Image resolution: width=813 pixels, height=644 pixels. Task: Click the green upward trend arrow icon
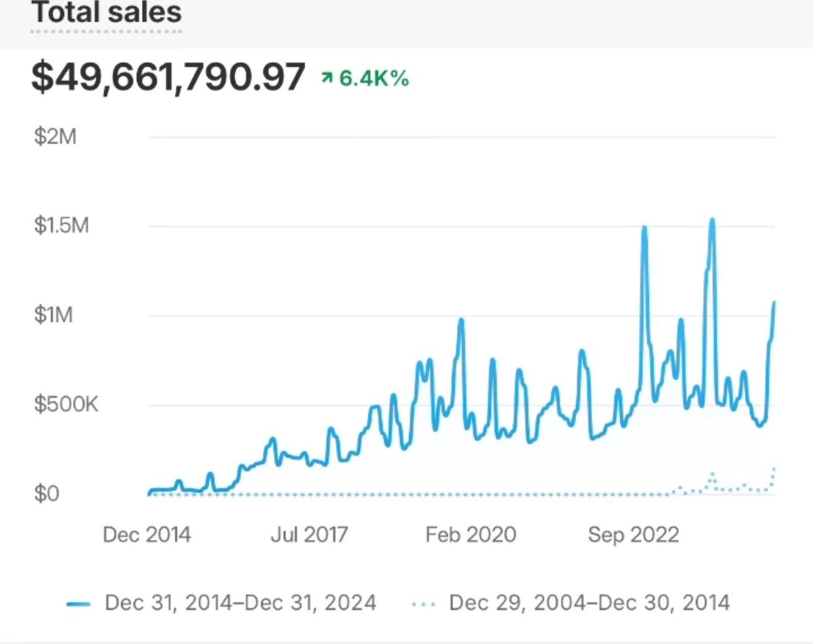pyautogui.click(x=327, y=78)
